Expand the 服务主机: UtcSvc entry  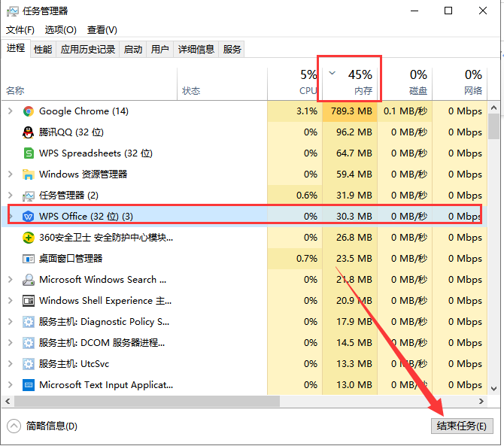pos(10,364)
